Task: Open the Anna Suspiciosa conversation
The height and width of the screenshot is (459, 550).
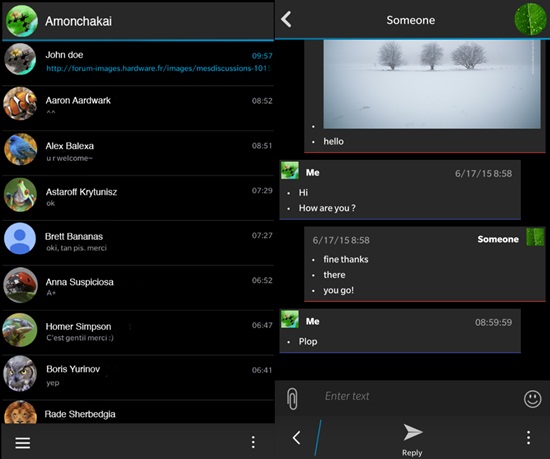Action: (138, 287)
